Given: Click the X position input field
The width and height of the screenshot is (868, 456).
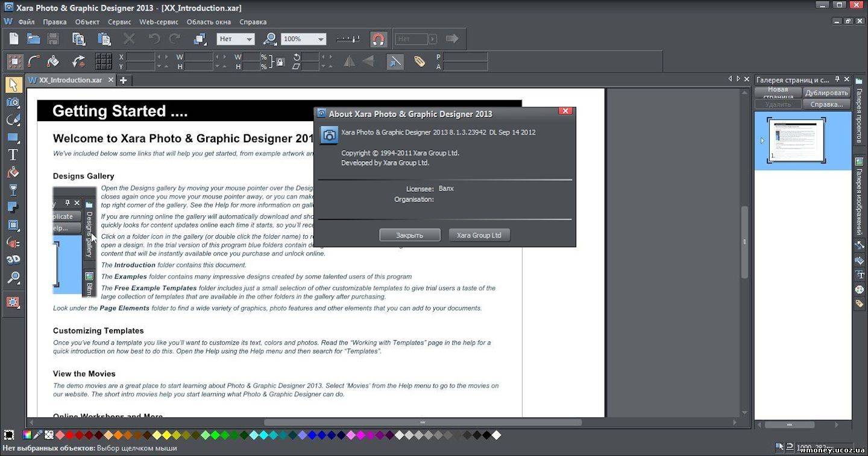Looking at the screenshot, I should [x=141, y=57].
